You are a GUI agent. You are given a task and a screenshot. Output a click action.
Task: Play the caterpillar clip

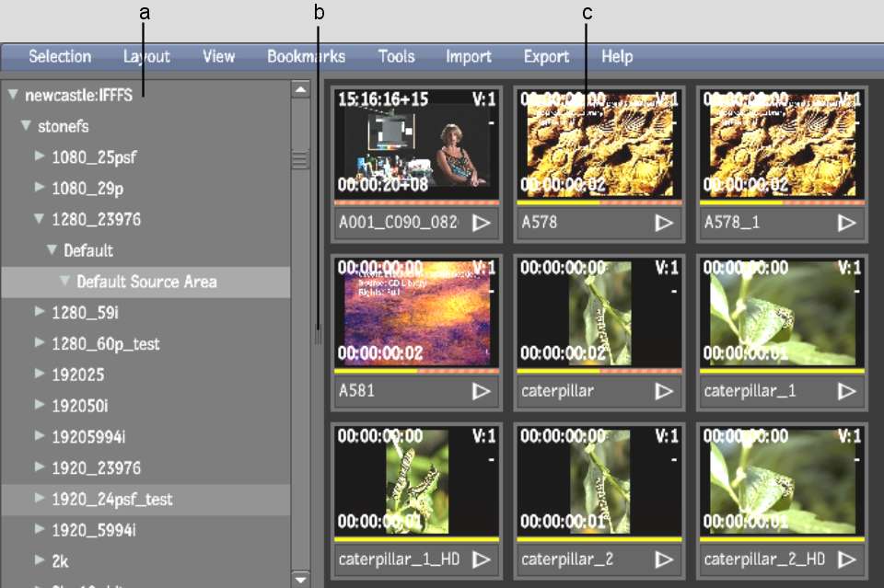click(663, 391)
